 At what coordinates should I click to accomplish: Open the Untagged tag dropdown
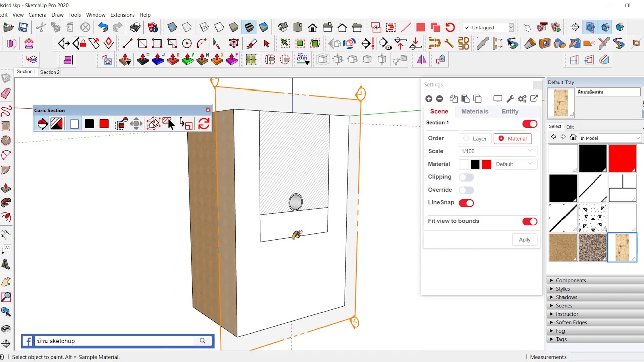pyautogui.click(x=488, y=28)
